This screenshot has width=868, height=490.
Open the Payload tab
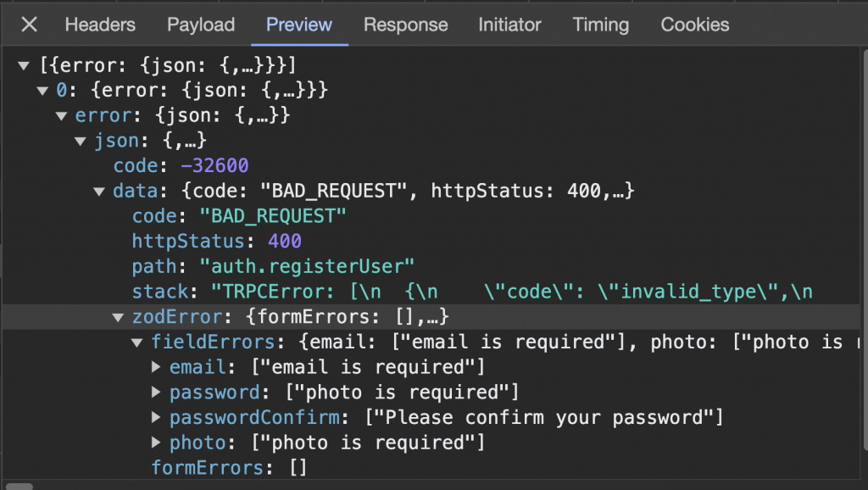tap(201, 25)
